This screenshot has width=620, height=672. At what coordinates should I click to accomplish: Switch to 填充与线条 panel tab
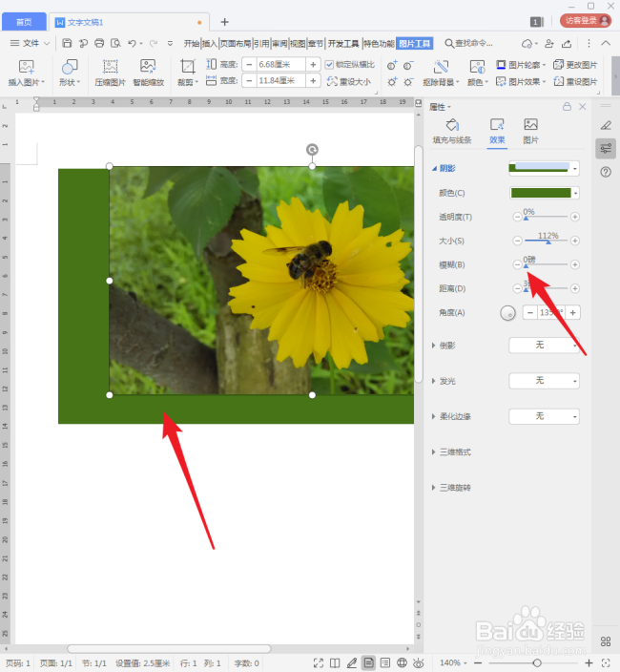[x=452, y=132]
